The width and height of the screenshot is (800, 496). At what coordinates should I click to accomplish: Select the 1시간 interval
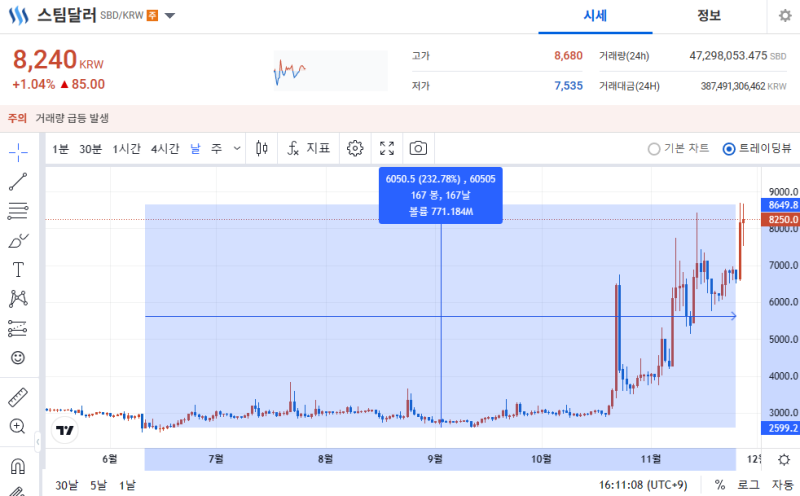point(127,149)
